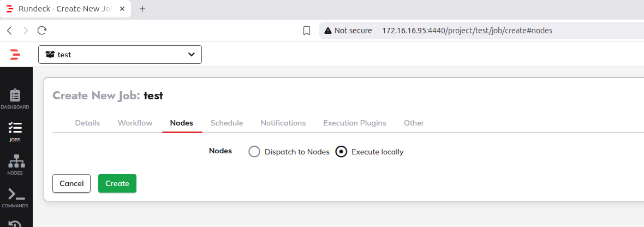644x227 pixels.
Task: Click the green Create button
Action: coord(117,183)
